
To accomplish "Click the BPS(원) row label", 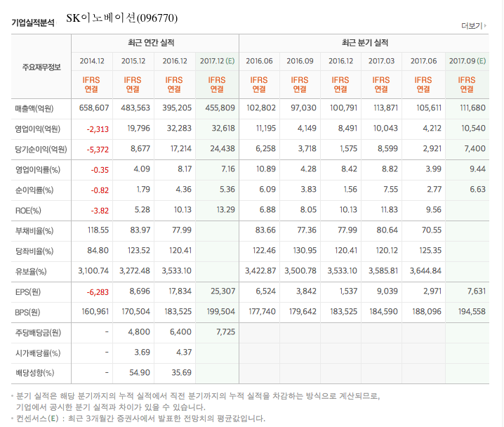I will pyautogui.click(x=27, y=313).
